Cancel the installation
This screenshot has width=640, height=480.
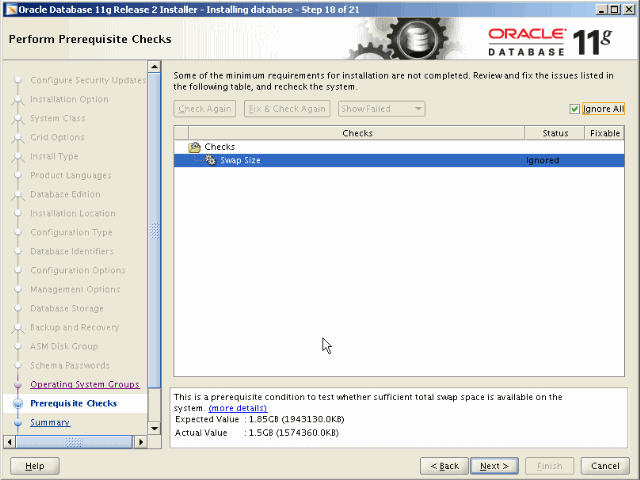(x=605, y=466)
